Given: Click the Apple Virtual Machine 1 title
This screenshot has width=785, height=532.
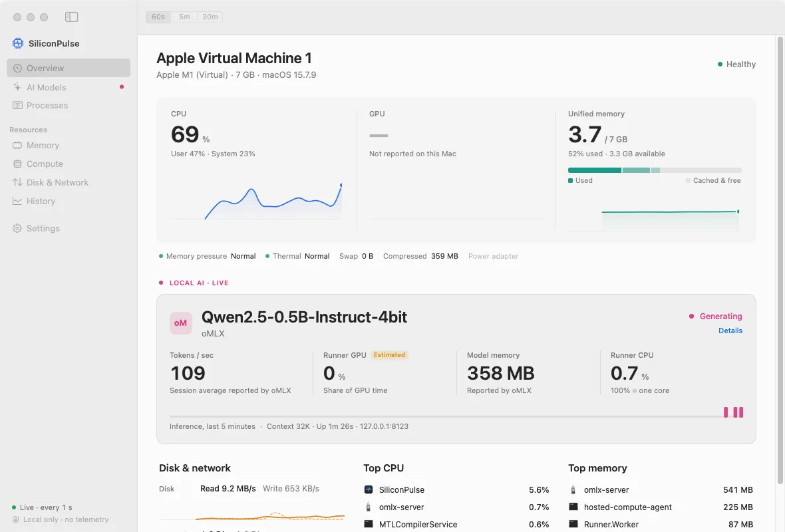Looking at the screenshot, I should (234, 58).
